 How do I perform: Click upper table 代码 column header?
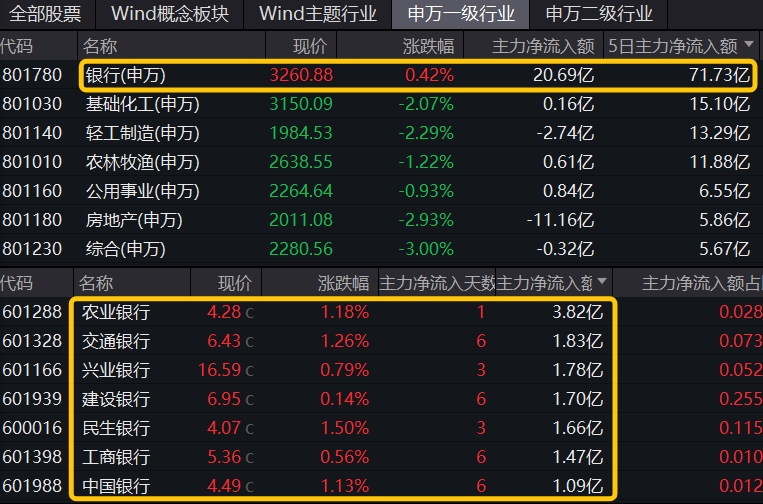(38, 46)
